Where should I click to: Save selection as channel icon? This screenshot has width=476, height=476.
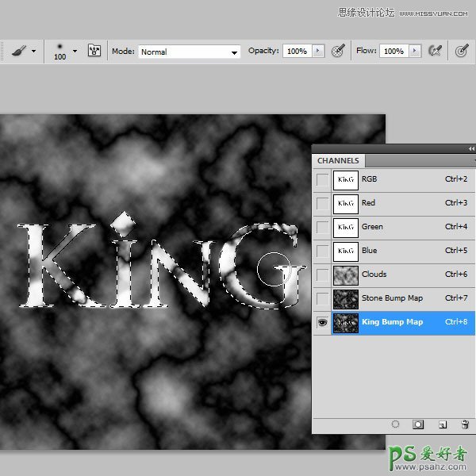pos(418,424)
